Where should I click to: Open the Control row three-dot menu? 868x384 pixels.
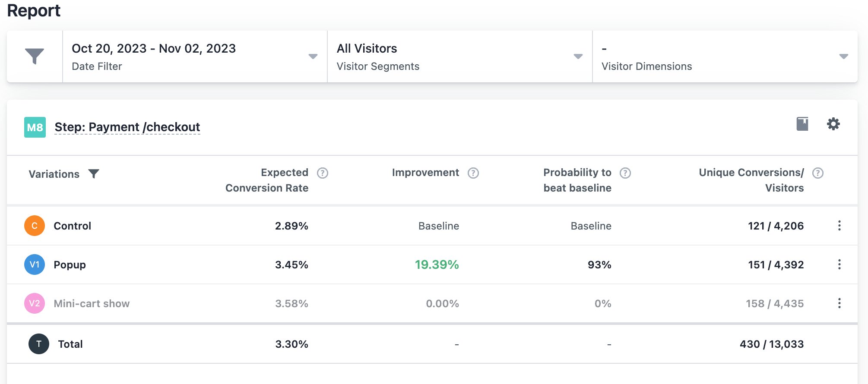pos(839,226)
